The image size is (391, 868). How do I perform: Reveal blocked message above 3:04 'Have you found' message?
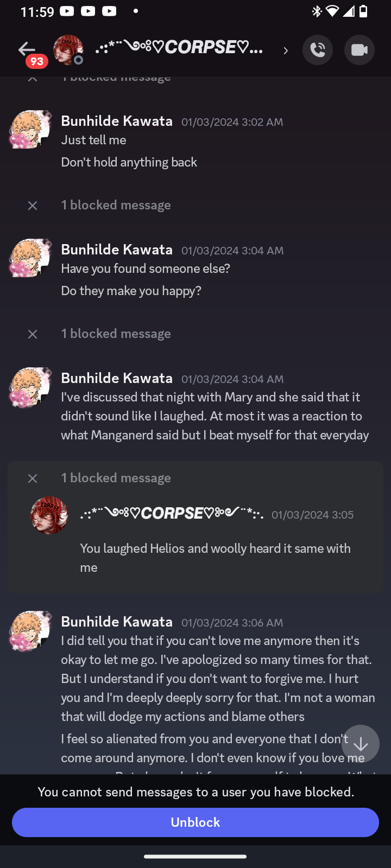33,206
